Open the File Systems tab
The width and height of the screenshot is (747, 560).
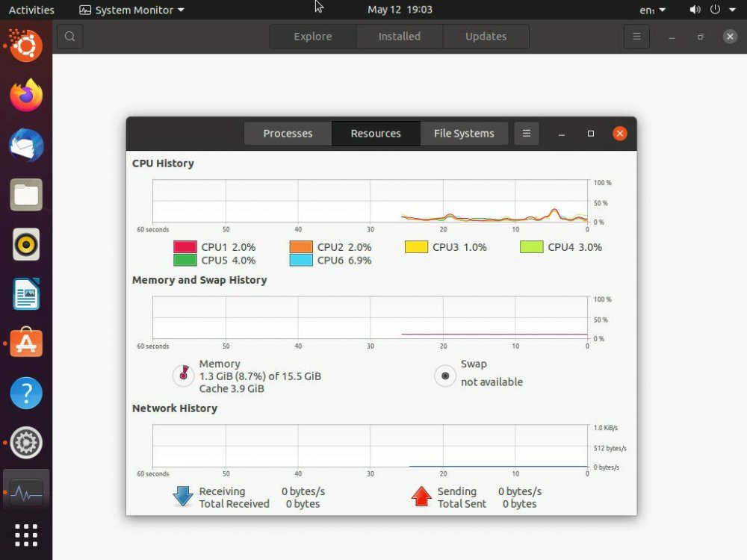(464, 134)
